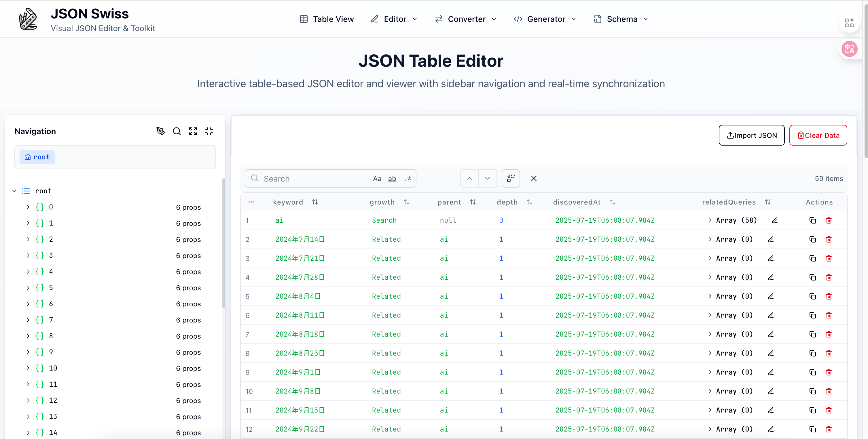The height and width of the screenshot is (439, 868).
Task: Click the Clear Data button
Action: 818,135
